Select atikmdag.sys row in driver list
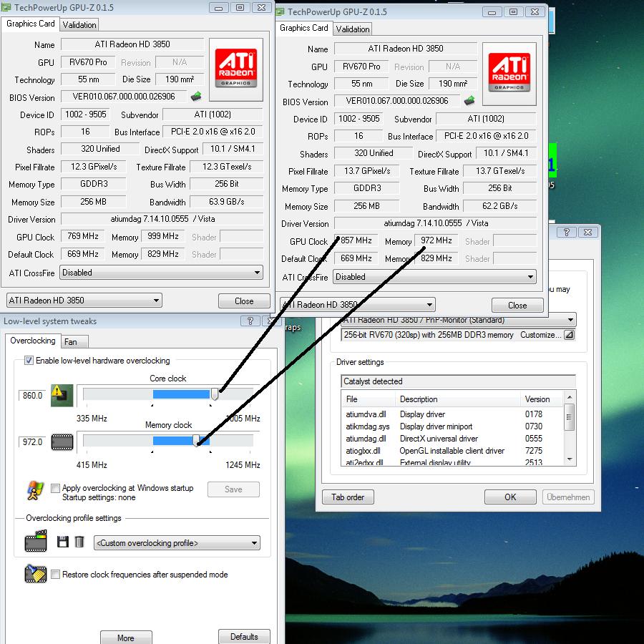This screenshot has width=644, height=644. click(453, 426)
